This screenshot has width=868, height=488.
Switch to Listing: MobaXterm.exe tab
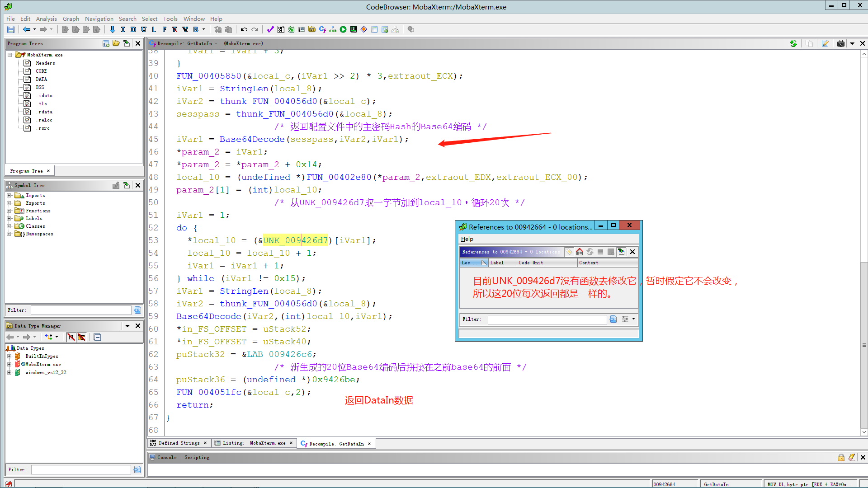(x=254, y=443)
